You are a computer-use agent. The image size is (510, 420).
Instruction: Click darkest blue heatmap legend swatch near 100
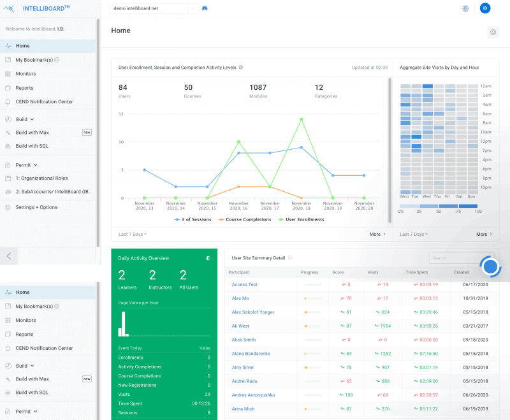(x=468, y=206)
